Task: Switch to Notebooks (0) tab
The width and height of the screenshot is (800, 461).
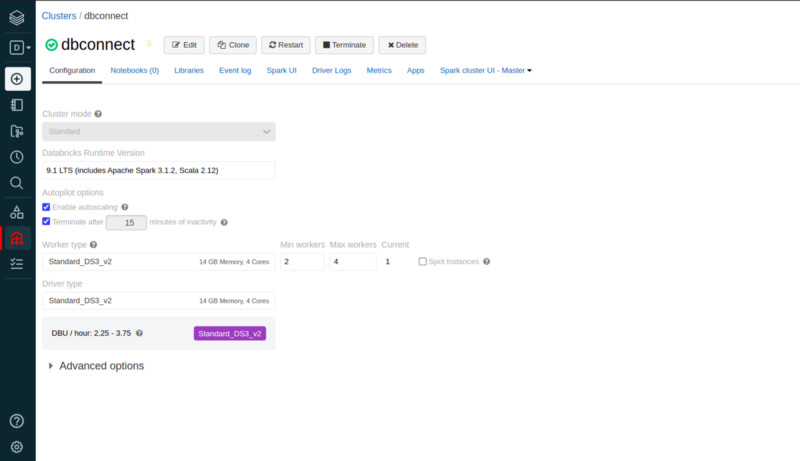Action: (135, 70)
